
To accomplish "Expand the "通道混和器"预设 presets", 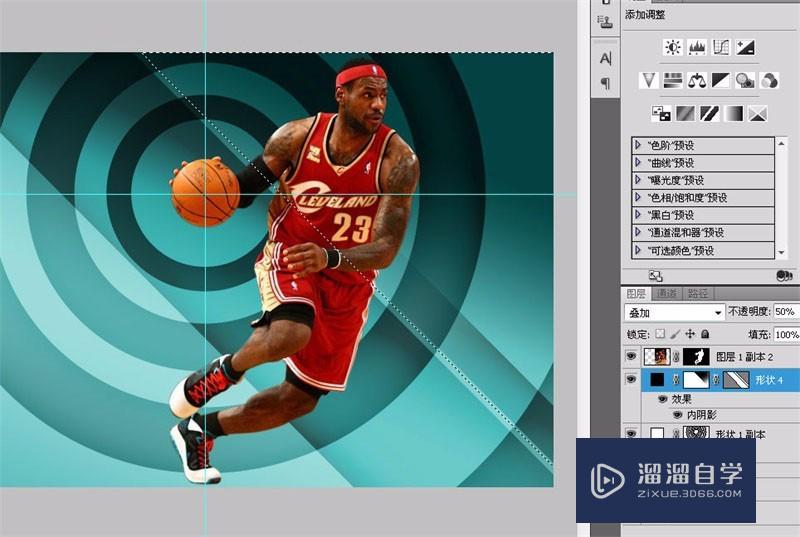I will (x=638, y=232).
